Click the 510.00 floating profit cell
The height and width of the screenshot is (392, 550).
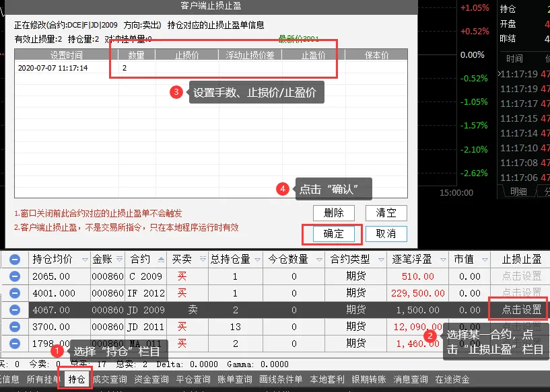point(418,276)
